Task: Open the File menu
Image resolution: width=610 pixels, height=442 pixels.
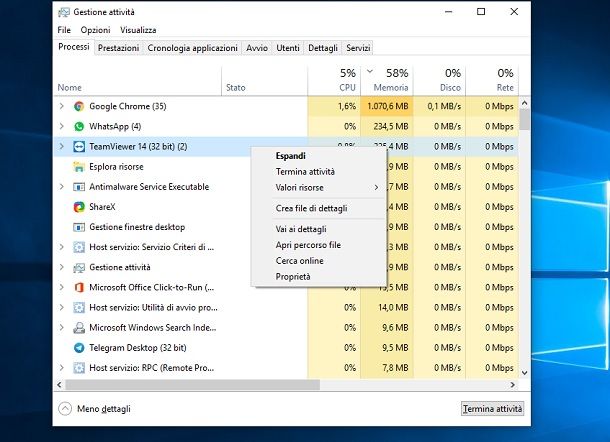Action: [64, 30]
